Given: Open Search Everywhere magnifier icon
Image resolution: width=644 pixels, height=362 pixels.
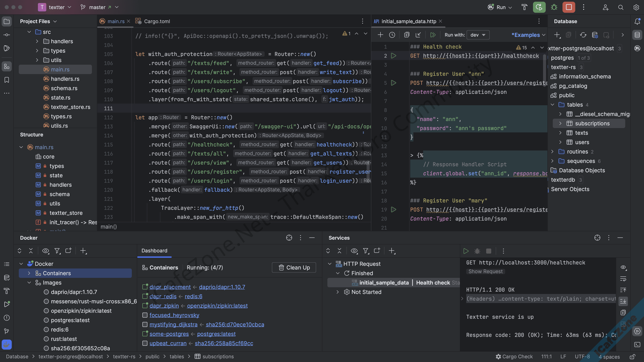Looking at the screenshot, I should (621, 7).
